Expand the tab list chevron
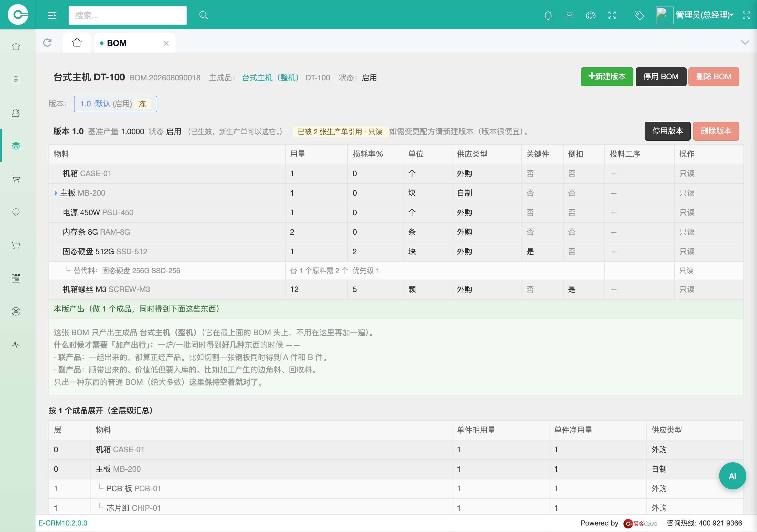This screenshot has height=532, width=757. tap(745, 43)
